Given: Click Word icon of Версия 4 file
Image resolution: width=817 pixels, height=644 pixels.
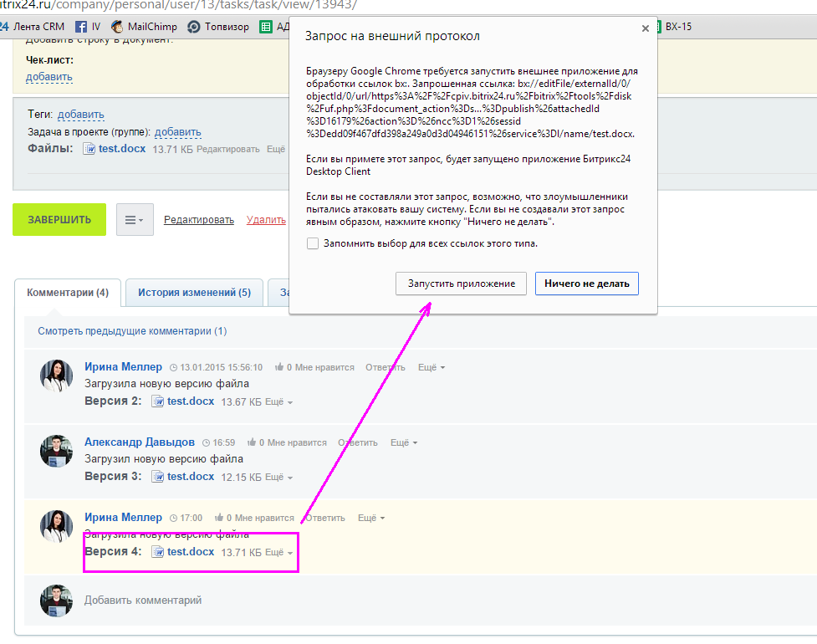Looking at the screenshot, I should (157, 552).
